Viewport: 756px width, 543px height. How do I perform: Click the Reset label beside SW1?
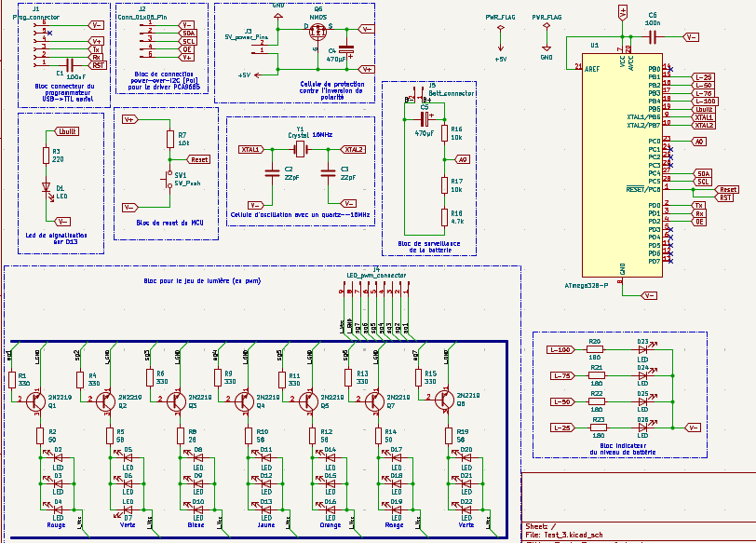pos(198,159)
